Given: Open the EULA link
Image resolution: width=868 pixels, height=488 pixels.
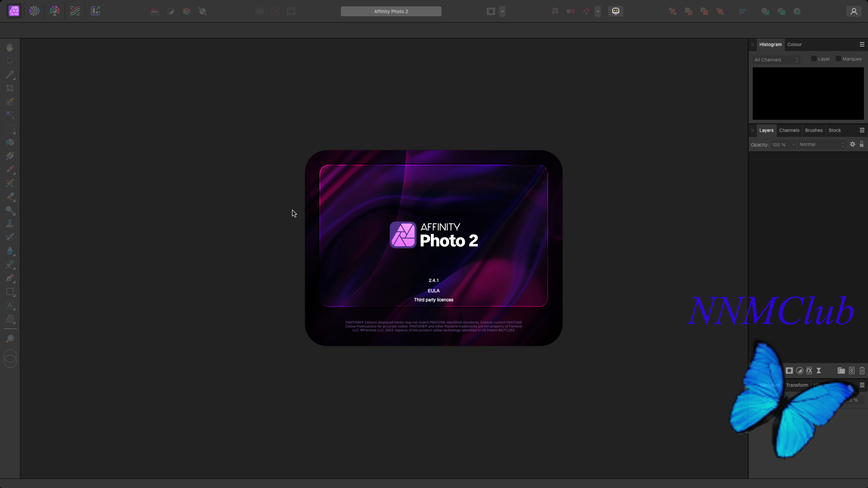Looking at the screenshot, I should (434, 291).
